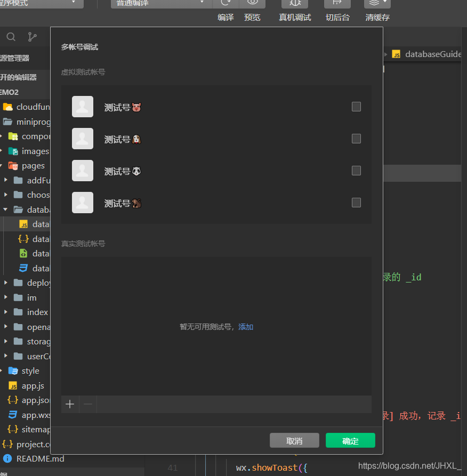Viewport: 467px width, 476px height.
Task: Click the green 确定 confirm button
Action: coord(350,440)
